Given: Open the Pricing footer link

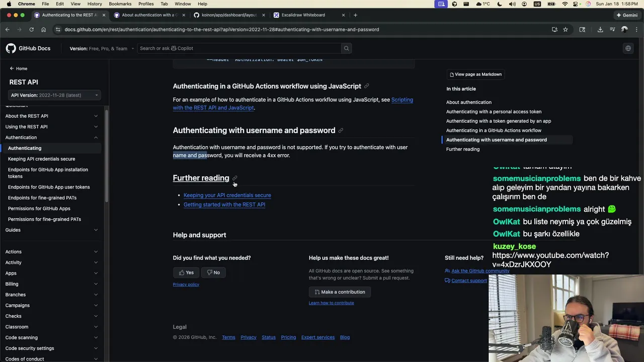Looking at the screenshot, I should pyautogui.click(x=288, y=337).
